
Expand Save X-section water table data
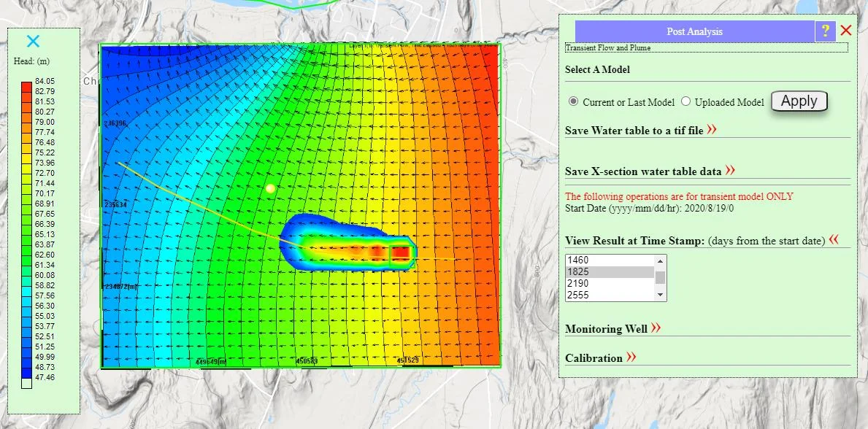click(730, 170)
